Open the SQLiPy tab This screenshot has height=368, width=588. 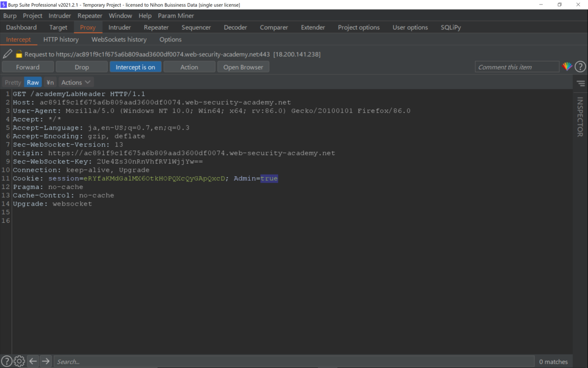(451, 27)
